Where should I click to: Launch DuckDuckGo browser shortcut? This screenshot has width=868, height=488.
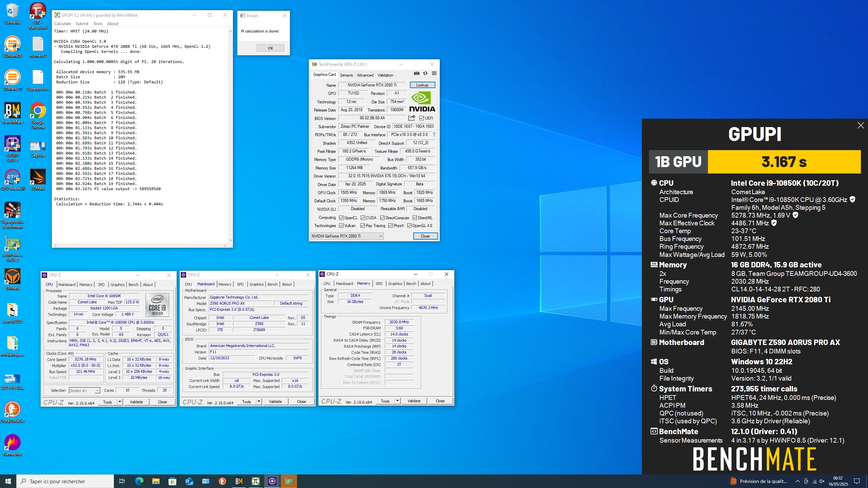[x=12, y=412]
